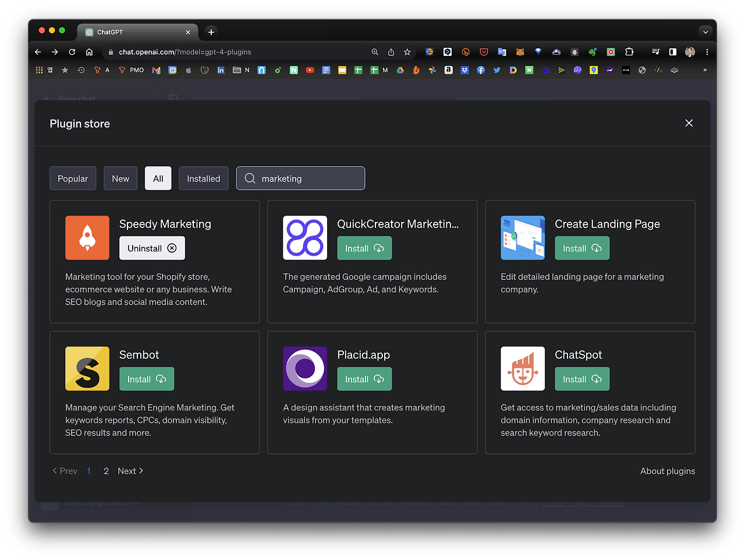This screenshot has height=560, width=745.
Task: Install the QuickCreator Marketing plugin
Action: (x=364, y=248)
